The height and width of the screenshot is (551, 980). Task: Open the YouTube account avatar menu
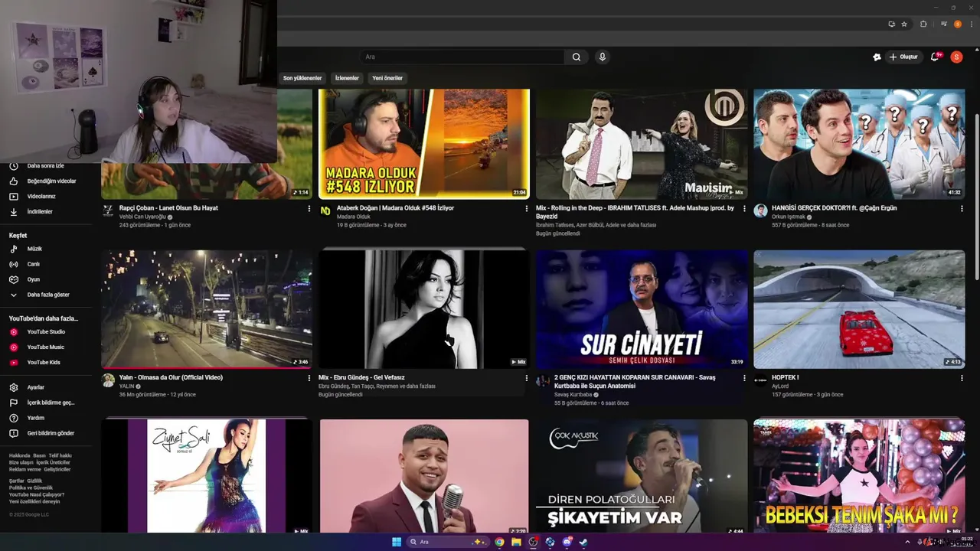[956, 57]
